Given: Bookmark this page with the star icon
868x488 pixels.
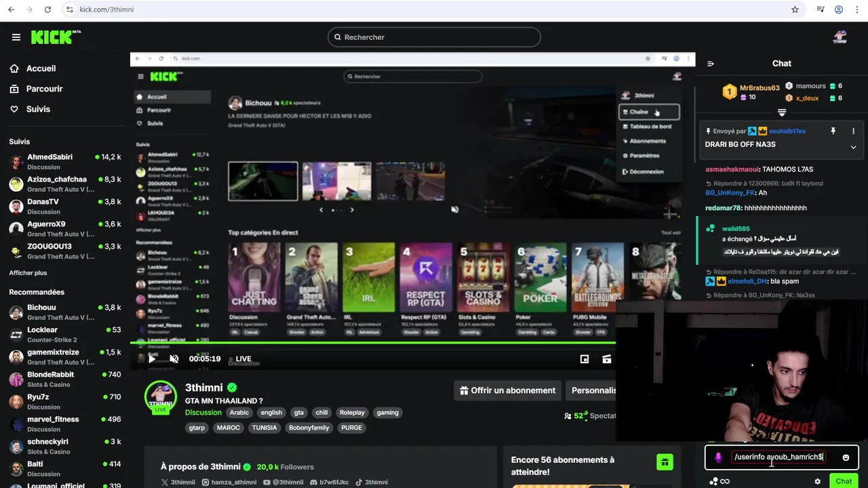Looking at the screenshot, I should (795, 9).
